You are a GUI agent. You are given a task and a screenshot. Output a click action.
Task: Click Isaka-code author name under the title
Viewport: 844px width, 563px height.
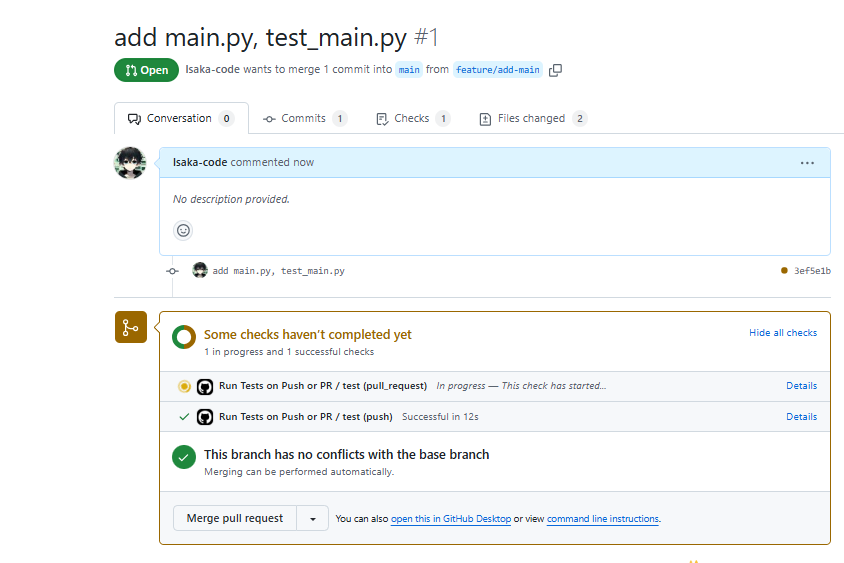213,69
